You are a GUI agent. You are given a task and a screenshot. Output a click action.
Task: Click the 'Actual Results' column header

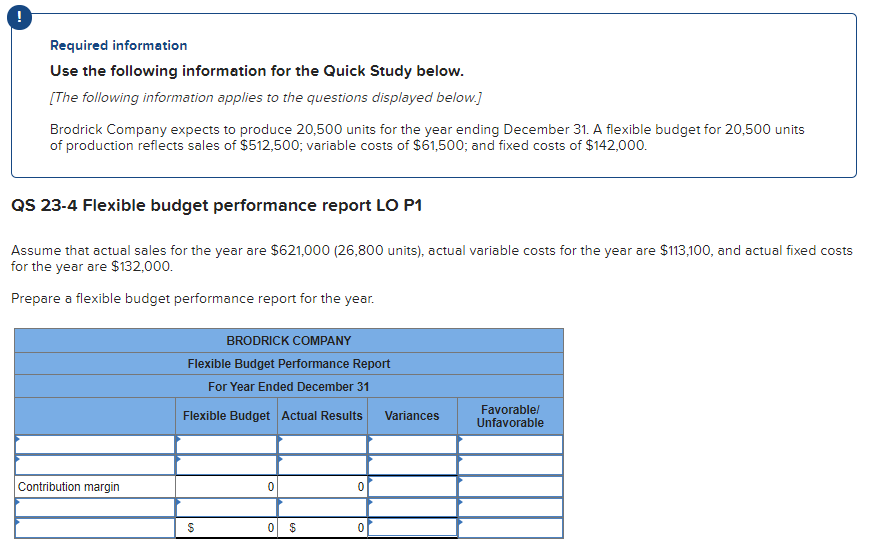[x=322, y=416]
